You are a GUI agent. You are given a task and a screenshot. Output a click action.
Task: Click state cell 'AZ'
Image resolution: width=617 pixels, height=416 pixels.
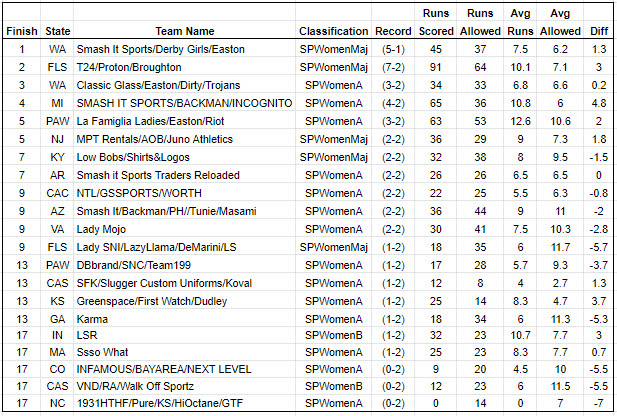pyautogui.click(x=57, y=211)
